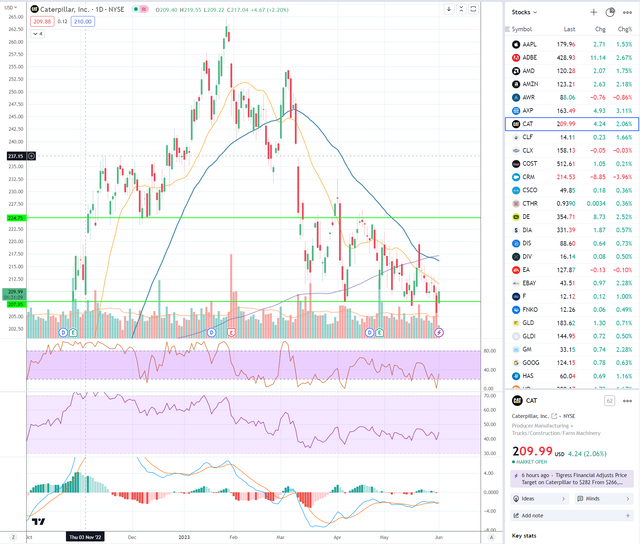Click the Thu 03 Nov '22 date label
The image size is (640, 544).
click(85, 537)
